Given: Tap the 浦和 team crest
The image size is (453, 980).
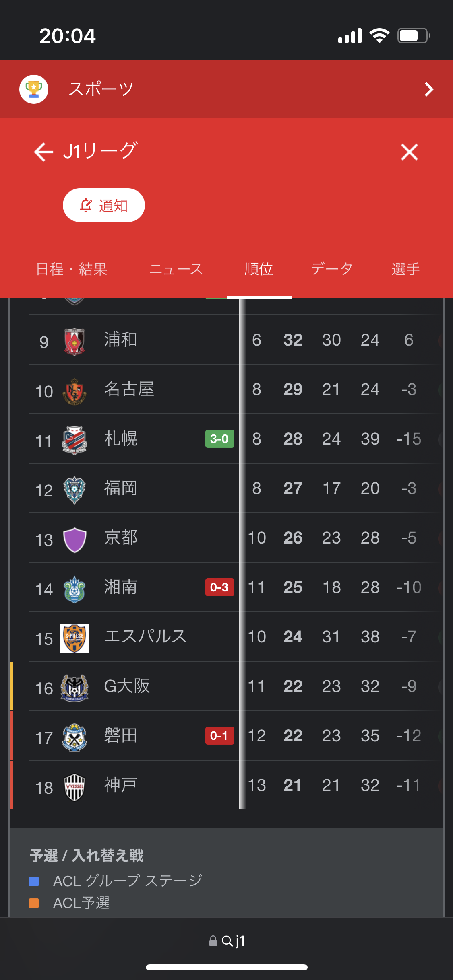Looking at the screenshot, I should point(74,341).
